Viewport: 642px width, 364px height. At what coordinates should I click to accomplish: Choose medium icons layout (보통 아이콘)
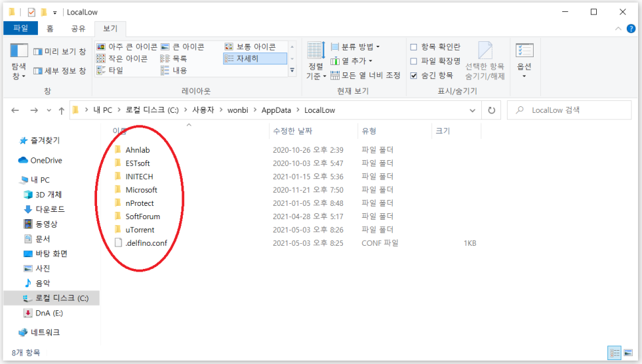pyautogui.click(x=250, y=46)
